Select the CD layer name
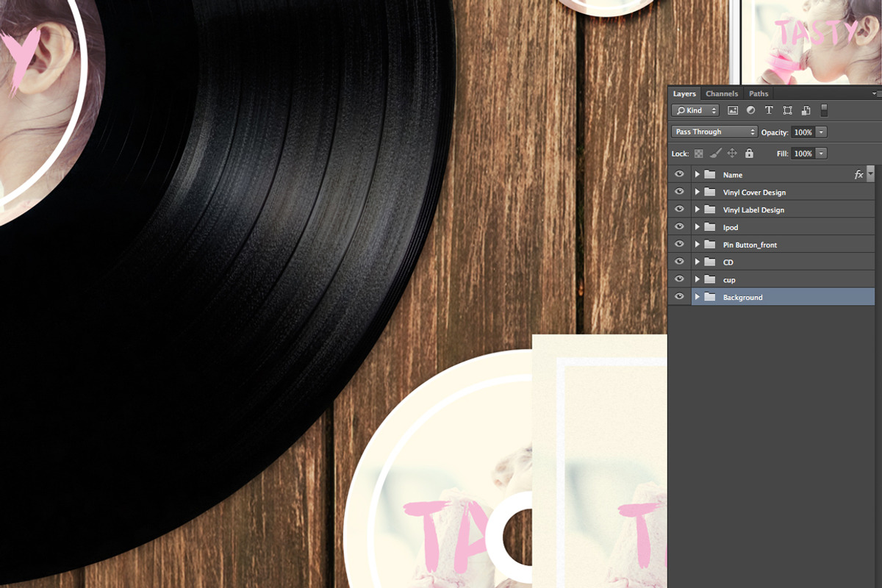Screen dimensions: 882x588 [x=728, y=262]
